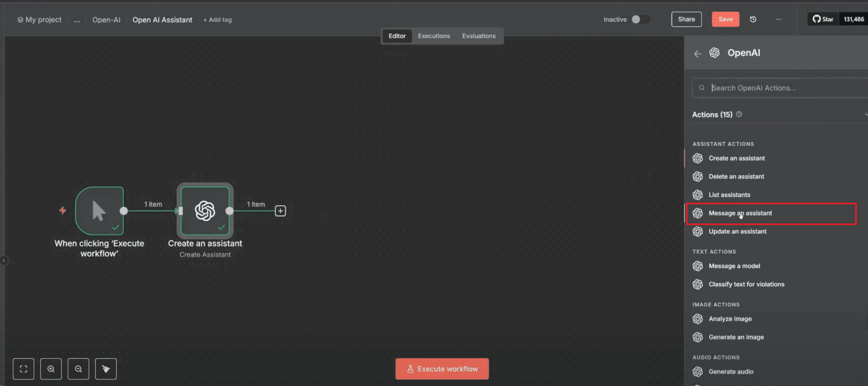Click the zoom out canvas icon

click(78, 369)
